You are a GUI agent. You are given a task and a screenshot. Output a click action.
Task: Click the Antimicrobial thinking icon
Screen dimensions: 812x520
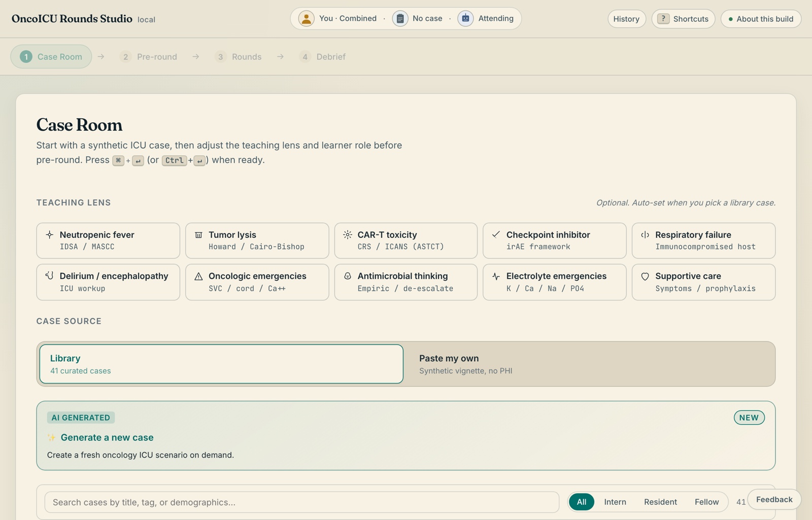347,276
